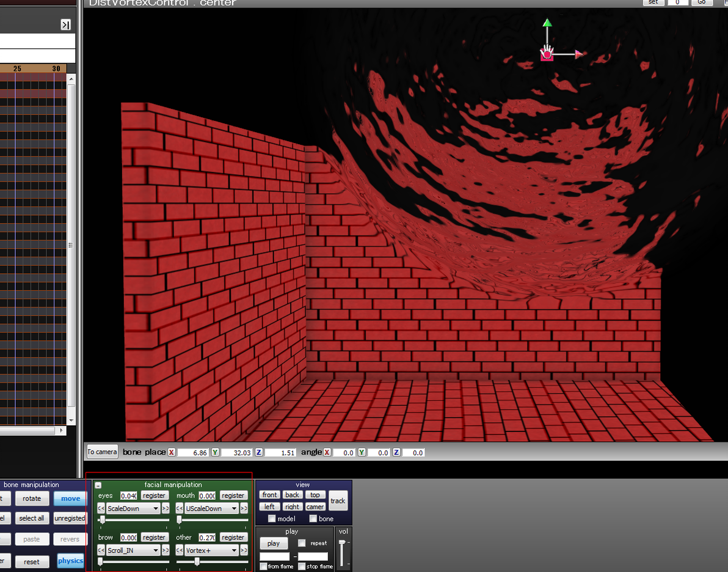
Task: Expand the Scroll_IN brow dropdown
Action: pos(133,550)
